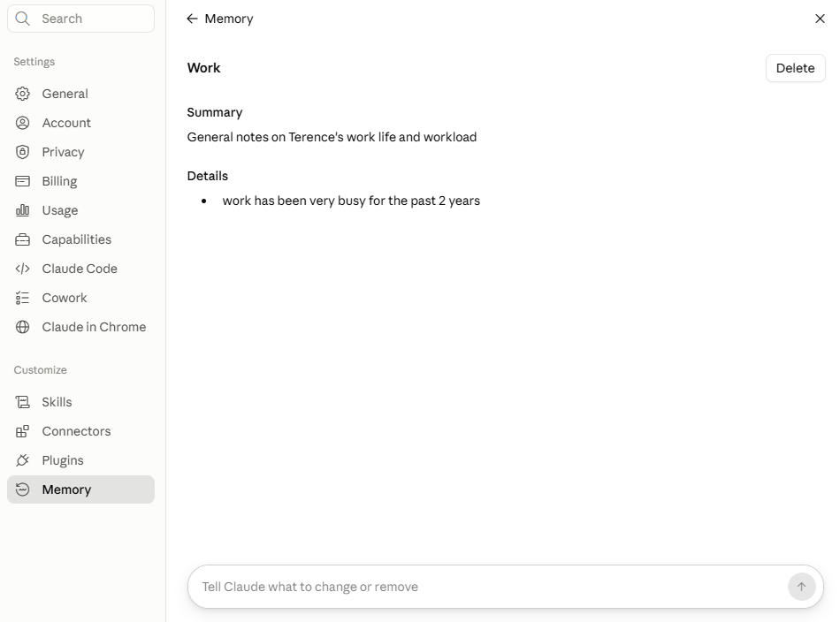This screenshot has height=622, width=840.
Task: Select the Memory menu item
Action: pos(80,489)
